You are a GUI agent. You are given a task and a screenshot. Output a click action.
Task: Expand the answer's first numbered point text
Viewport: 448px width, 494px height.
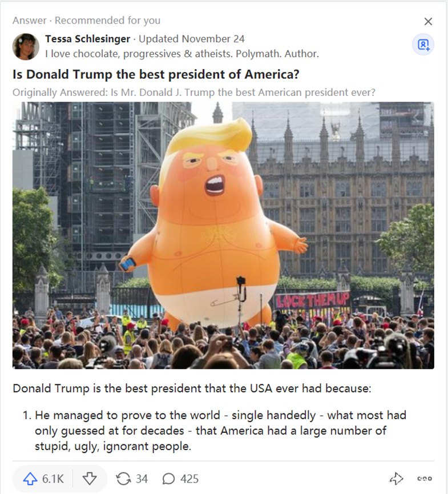pyautogui.click(x=214, y=431)
